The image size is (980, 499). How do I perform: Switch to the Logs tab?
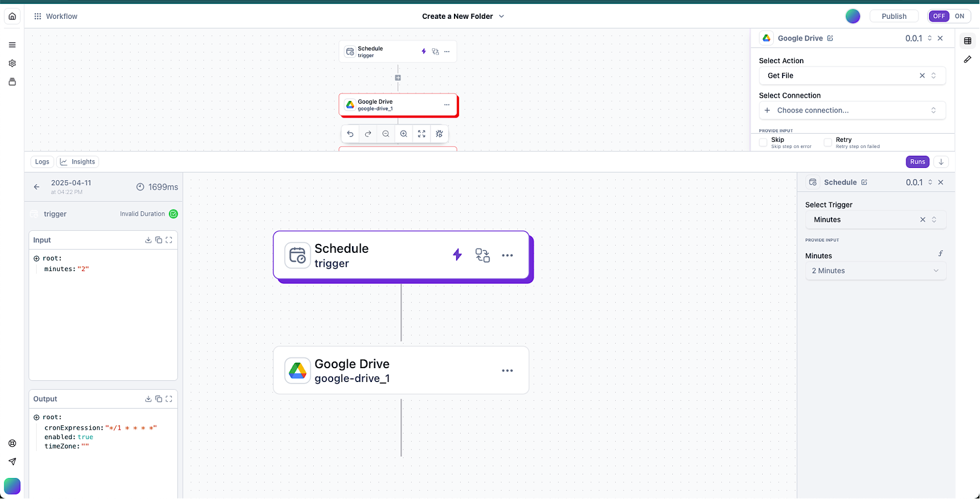click(42, 162)
